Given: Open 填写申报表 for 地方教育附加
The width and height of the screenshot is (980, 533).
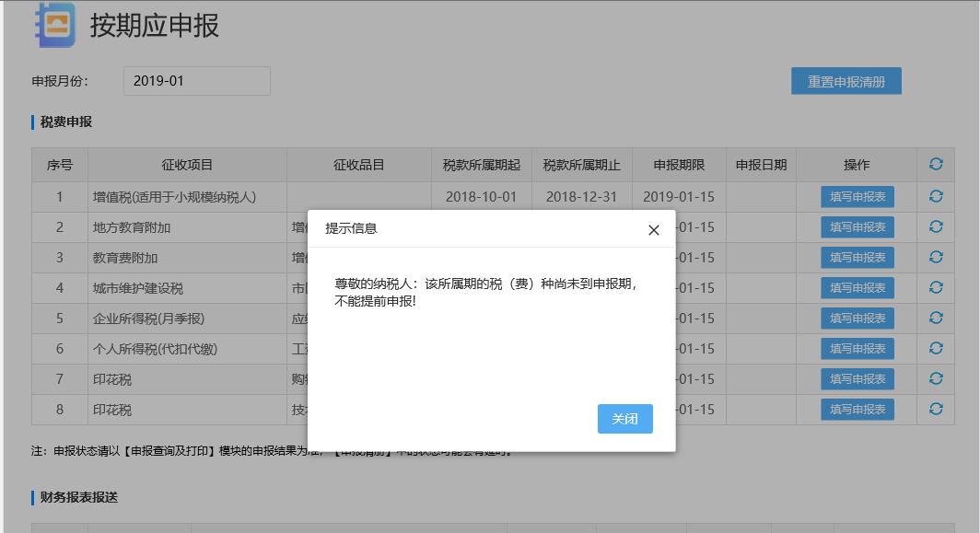Looking at the screenshot, I should pyautogui.click(x=857, y=226).
